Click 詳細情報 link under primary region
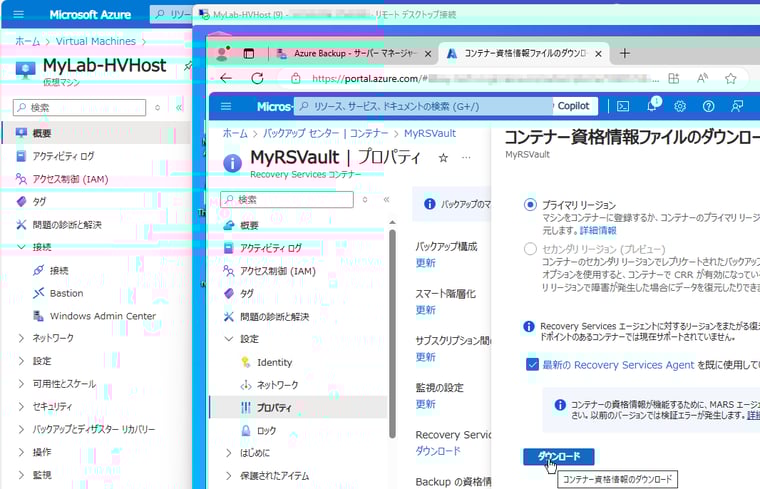 (x=598, y=230)
